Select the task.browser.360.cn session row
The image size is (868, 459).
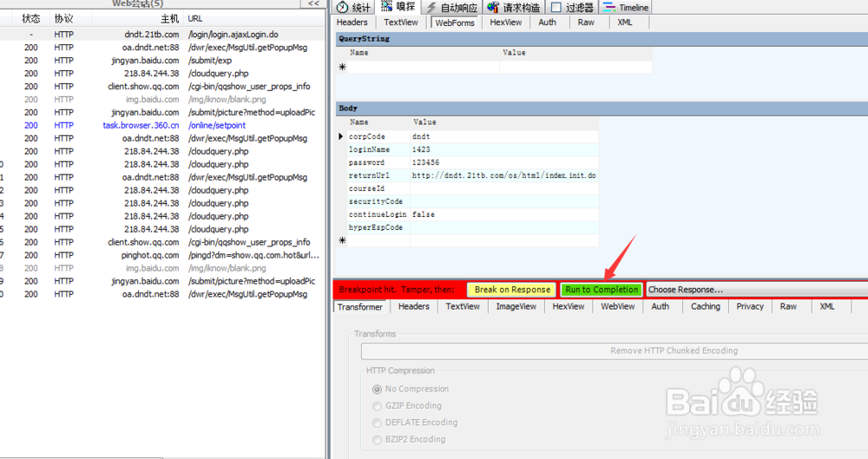pos(163,125)
